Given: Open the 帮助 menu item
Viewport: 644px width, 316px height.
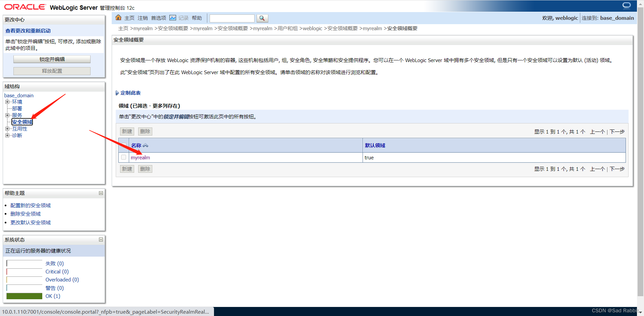Looking at the screenshot, I should pyautogui.click(x=197, y=18).
